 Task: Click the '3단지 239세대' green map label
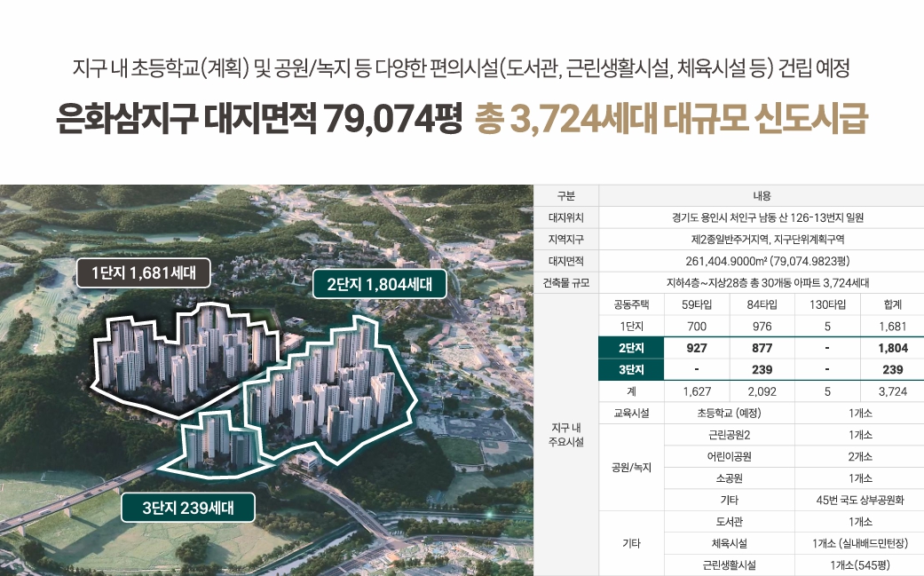click(188, 508)
